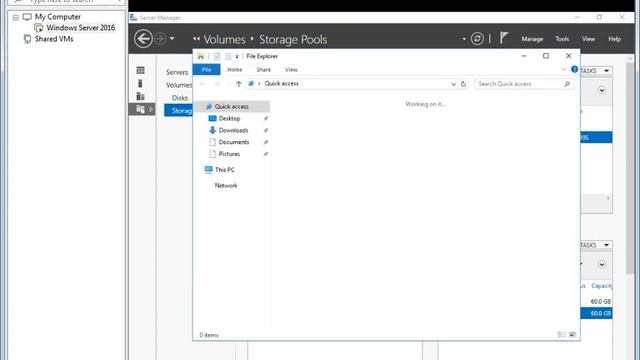Expand the ribbon using the chevron icon
This screenshot has height=360, width=640.
point(564,69)
